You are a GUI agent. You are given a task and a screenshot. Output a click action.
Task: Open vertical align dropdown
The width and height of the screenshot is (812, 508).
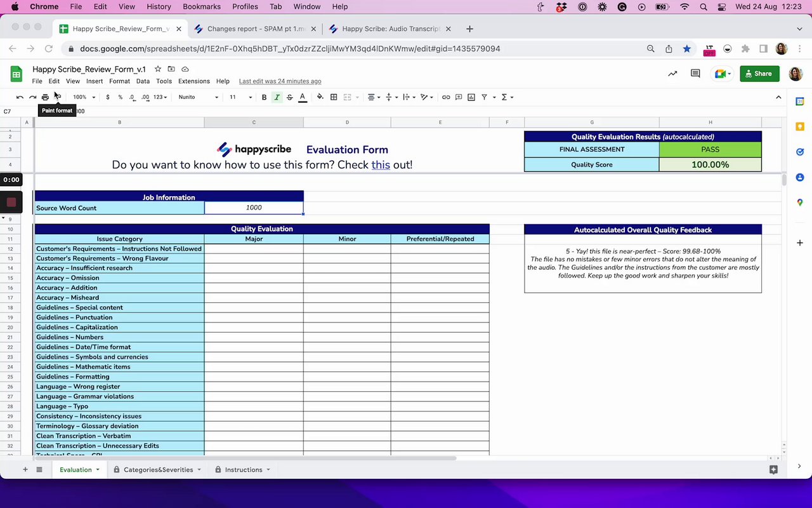pyautogui.click(x=392, y=97)
